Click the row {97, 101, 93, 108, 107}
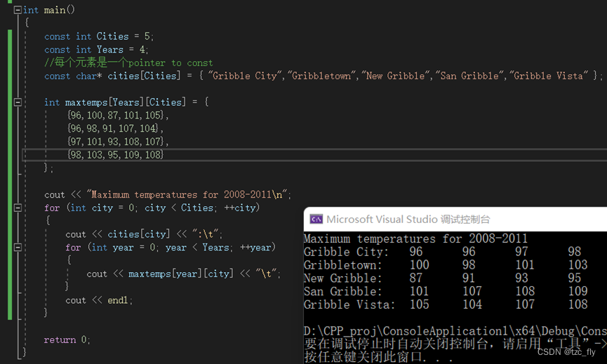The width and height of the screenshot is (607, 364). [116, 142]
